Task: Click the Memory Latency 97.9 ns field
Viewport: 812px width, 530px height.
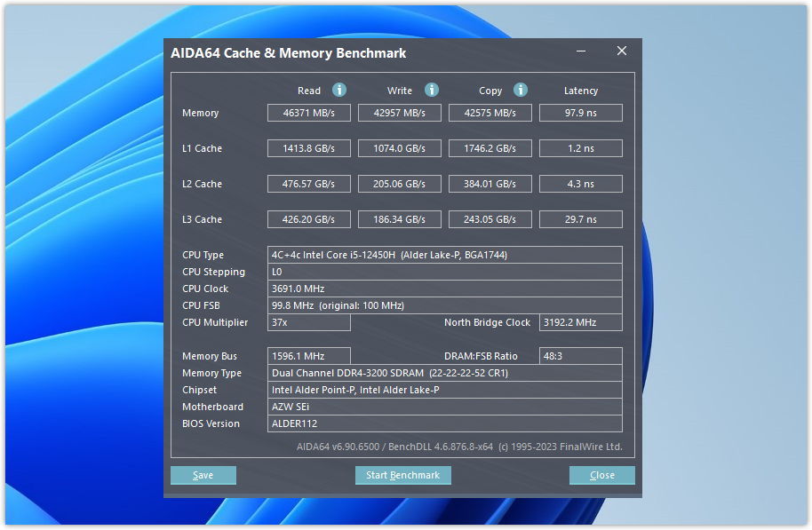Action: pyautogui.click(x=581, y=113)
